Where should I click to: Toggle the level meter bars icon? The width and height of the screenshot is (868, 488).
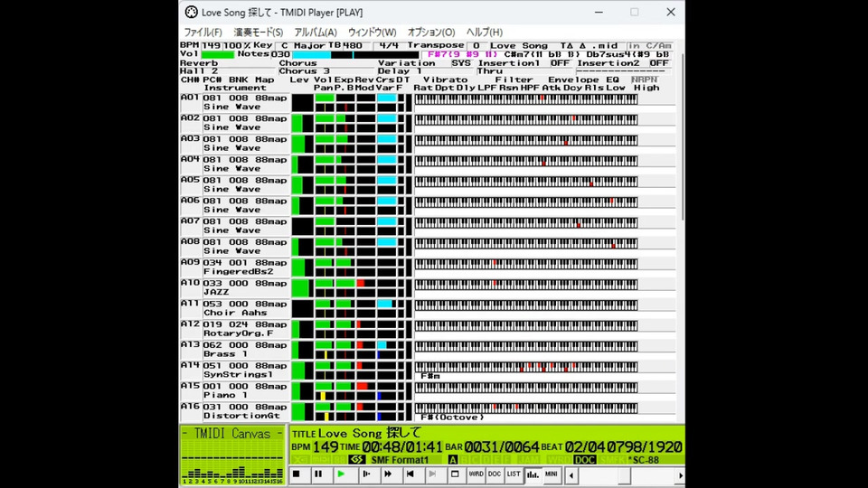point(533,474)
